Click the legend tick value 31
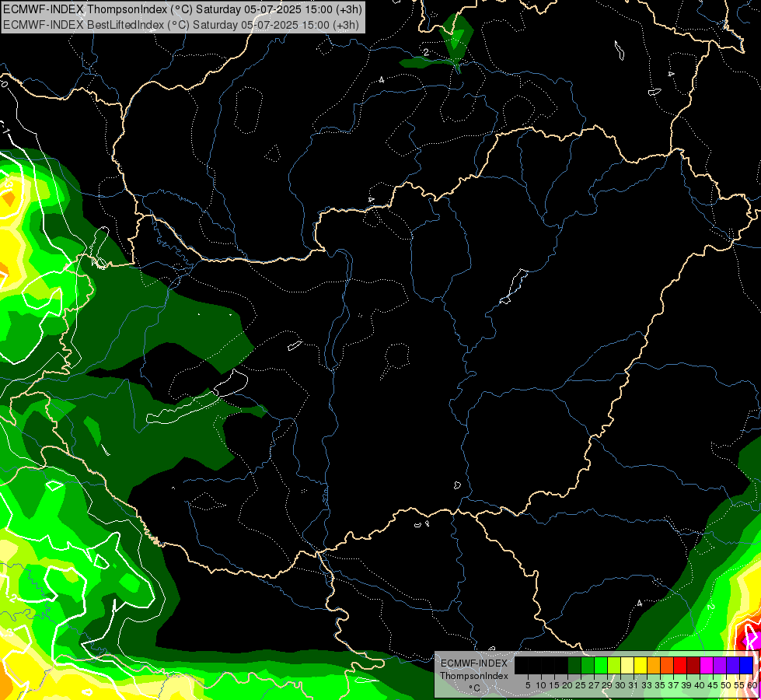Viewport: 761px width, 700px height. 634,685
